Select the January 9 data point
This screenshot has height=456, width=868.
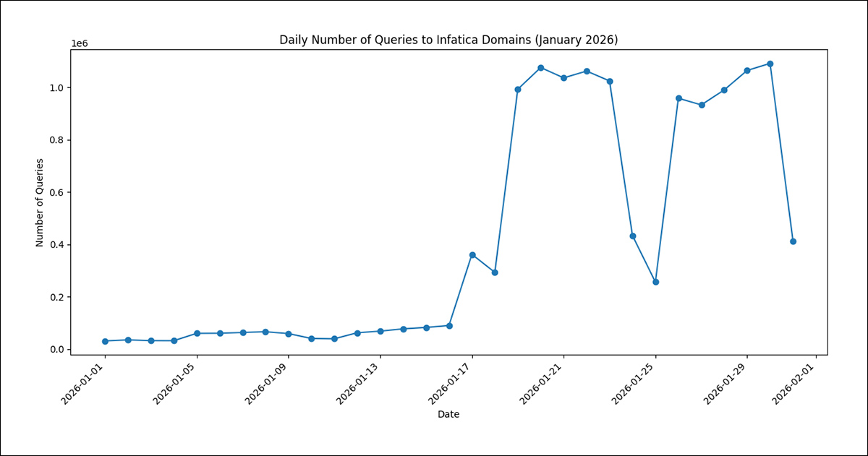click(289, 334)
